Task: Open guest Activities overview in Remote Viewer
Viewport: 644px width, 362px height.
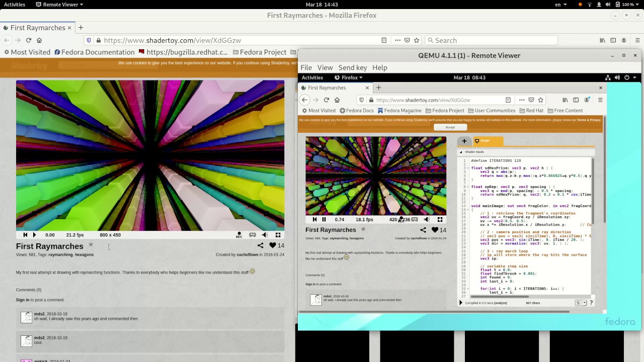Action: (x=312, y=77)
